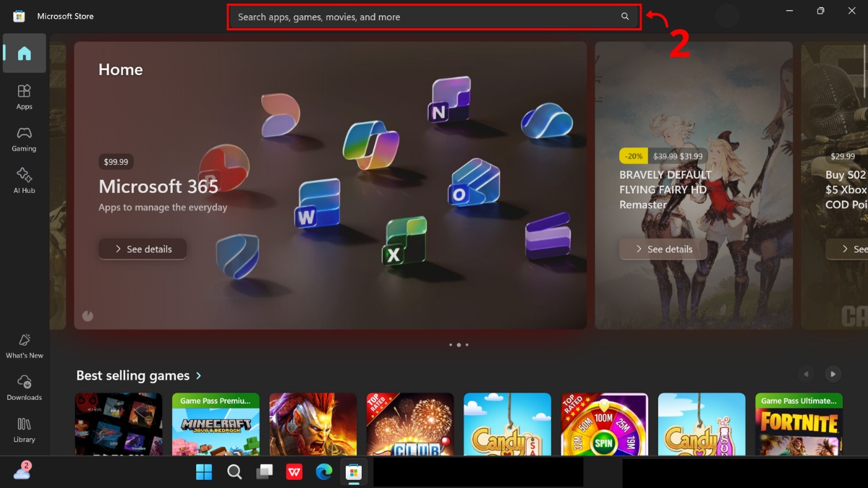Click the -20% discount badge

pyautogui.click(x=634, y=155)
